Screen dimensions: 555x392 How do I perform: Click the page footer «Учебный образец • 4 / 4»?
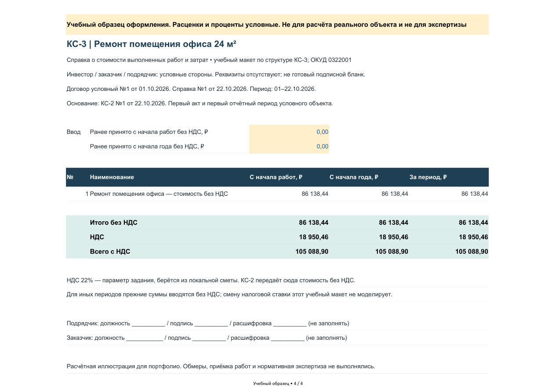coord(278,383)
